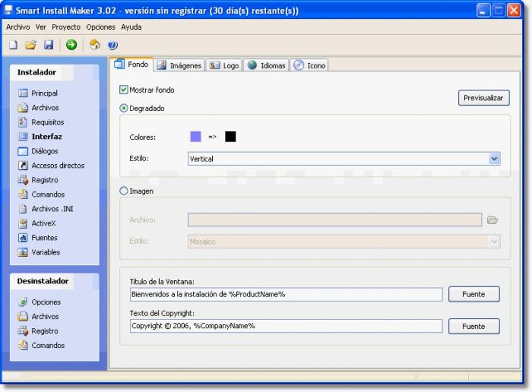
Task: Switch to the Imágenes tab
Action: click(179, 66)
